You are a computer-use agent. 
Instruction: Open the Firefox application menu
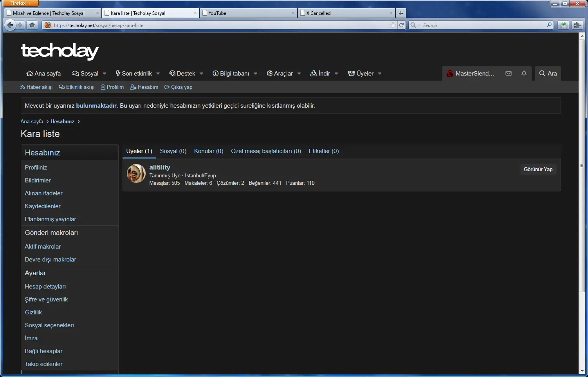coord(21,3)
